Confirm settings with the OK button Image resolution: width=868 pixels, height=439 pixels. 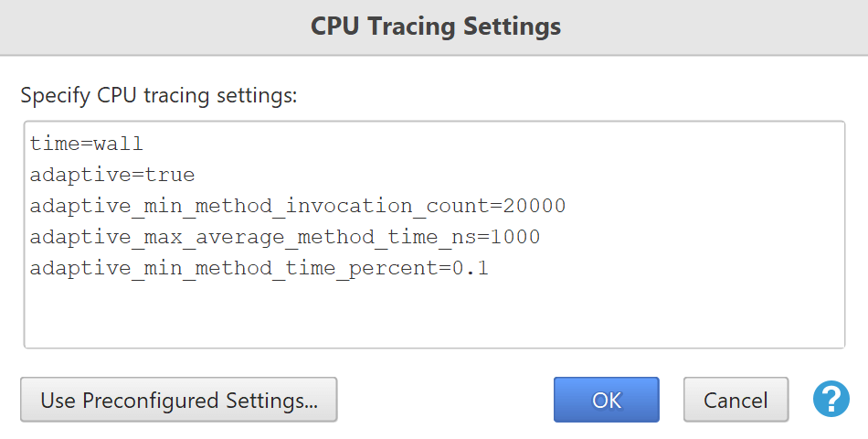[606, 400]
